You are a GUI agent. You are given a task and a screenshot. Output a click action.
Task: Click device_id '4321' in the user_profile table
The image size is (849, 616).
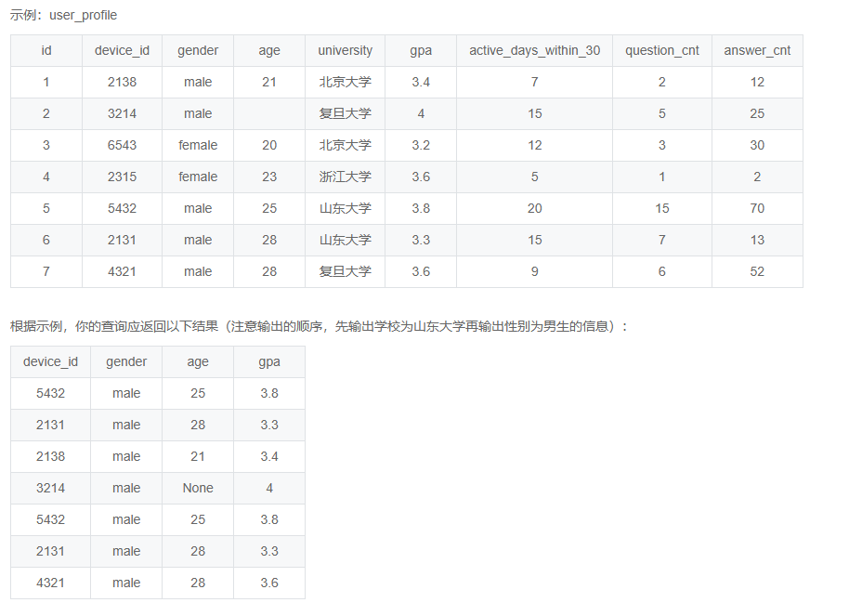(x=122, y=271)
